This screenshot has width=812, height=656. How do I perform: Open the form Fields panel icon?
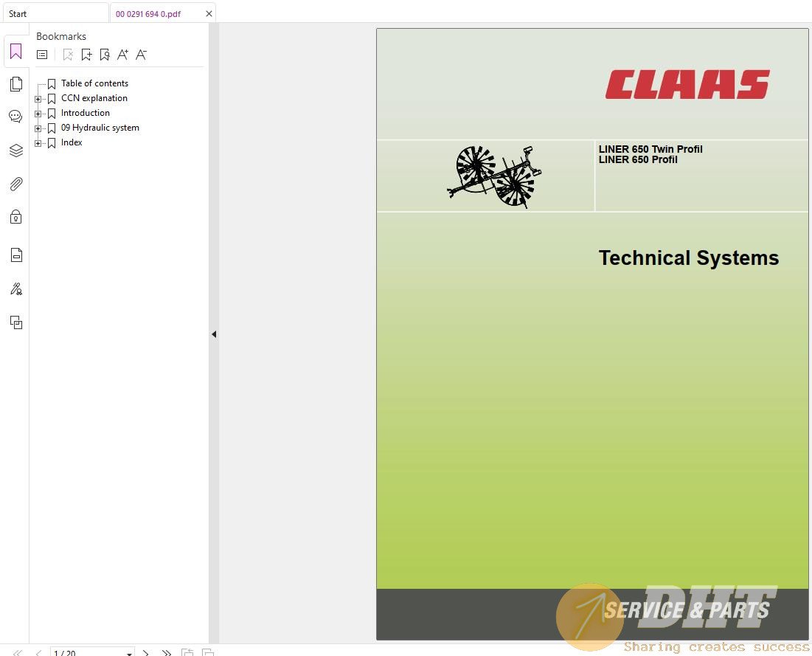point(16,255)
